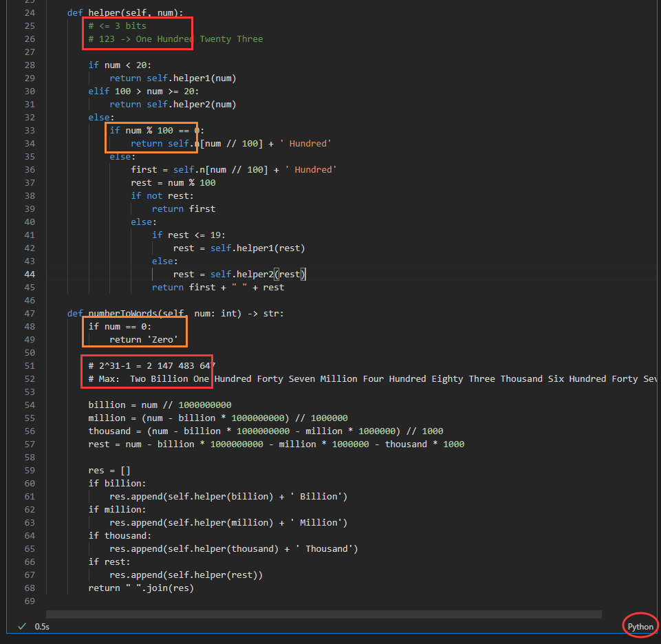Click 'res = []' line

tap(109, 470)
